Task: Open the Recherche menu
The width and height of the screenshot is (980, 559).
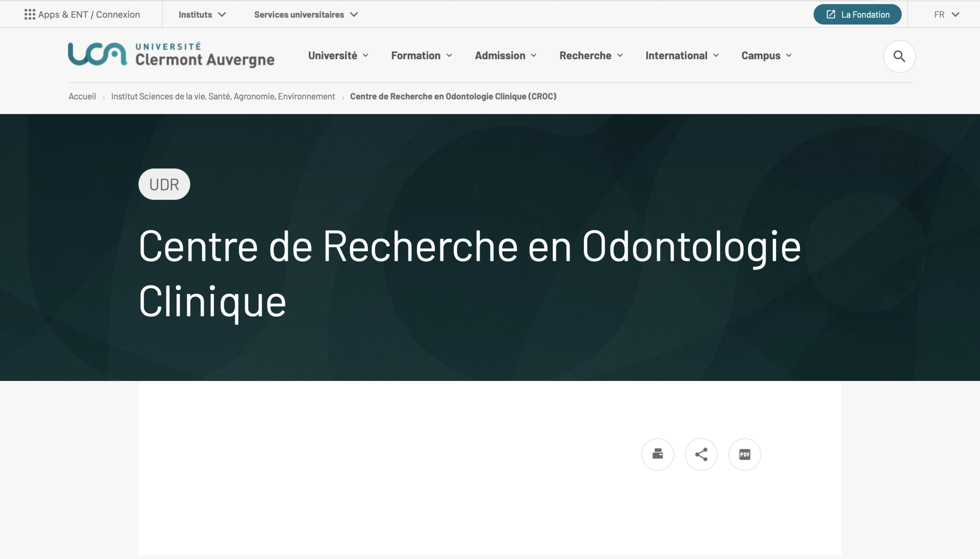Action: point(591,56)
